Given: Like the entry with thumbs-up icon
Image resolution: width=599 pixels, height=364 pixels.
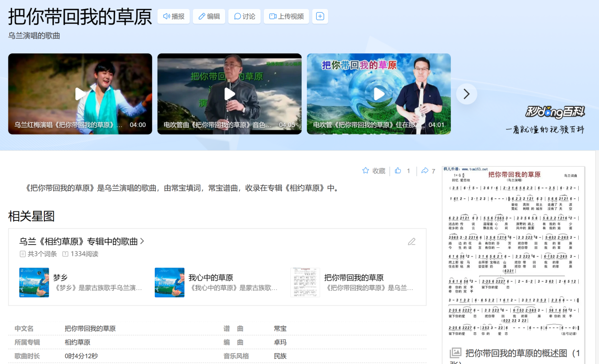Looking at the screenshot, I should point(398,171).
